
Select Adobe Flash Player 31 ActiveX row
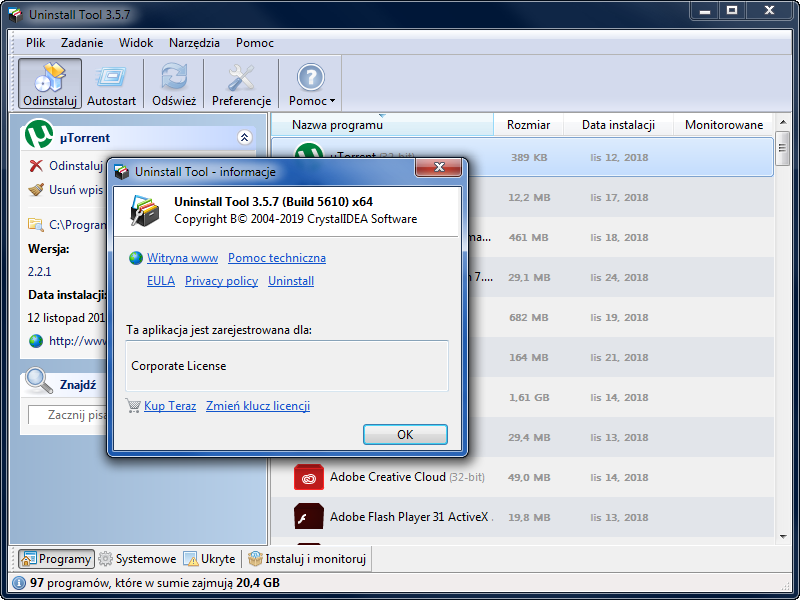pos(522,517)
